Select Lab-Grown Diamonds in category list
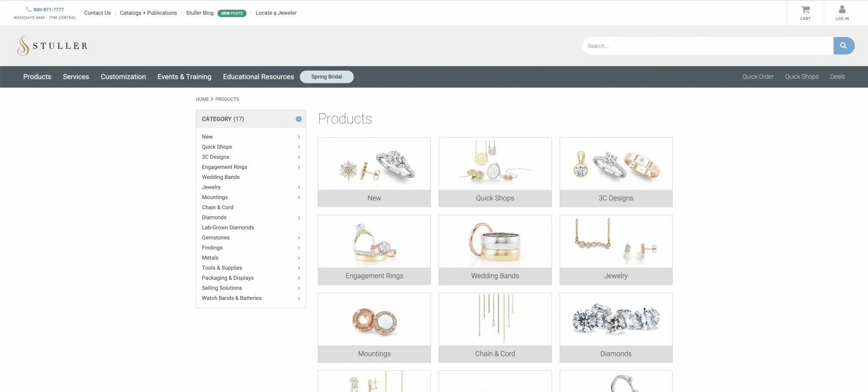This screenshot has width=868, height=392. click(228, 228)
